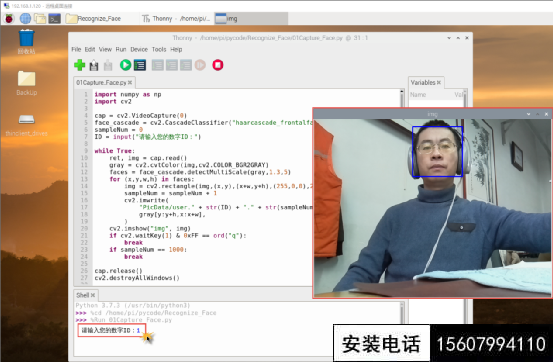Screen dimensions: 553x362
Task: Switch to img window taskbar entry
Action: (x=251, y=18)
